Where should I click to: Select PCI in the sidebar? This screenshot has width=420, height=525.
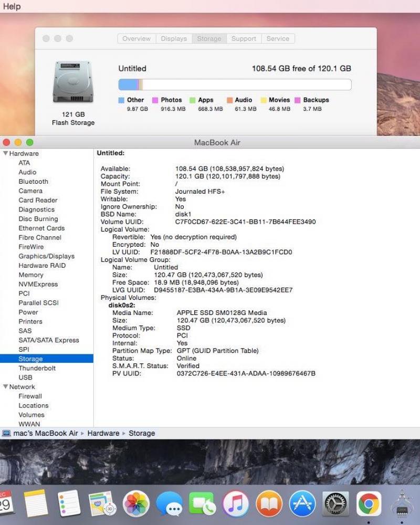click(24, 293)
